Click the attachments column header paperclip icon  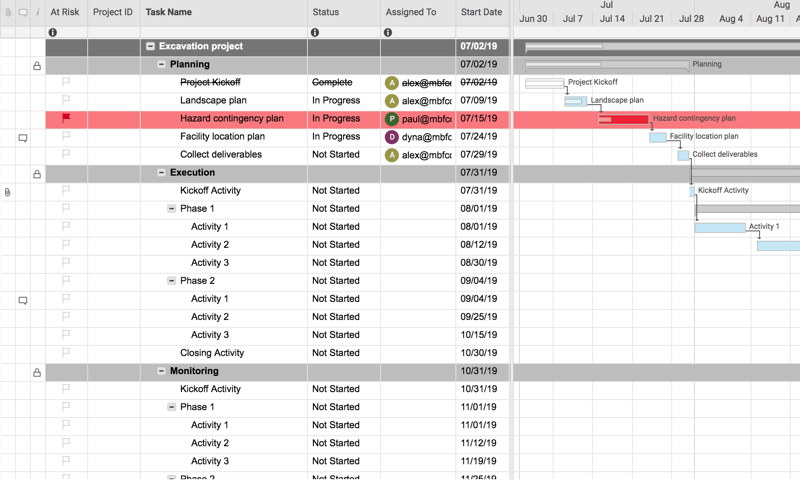point(8,12)
